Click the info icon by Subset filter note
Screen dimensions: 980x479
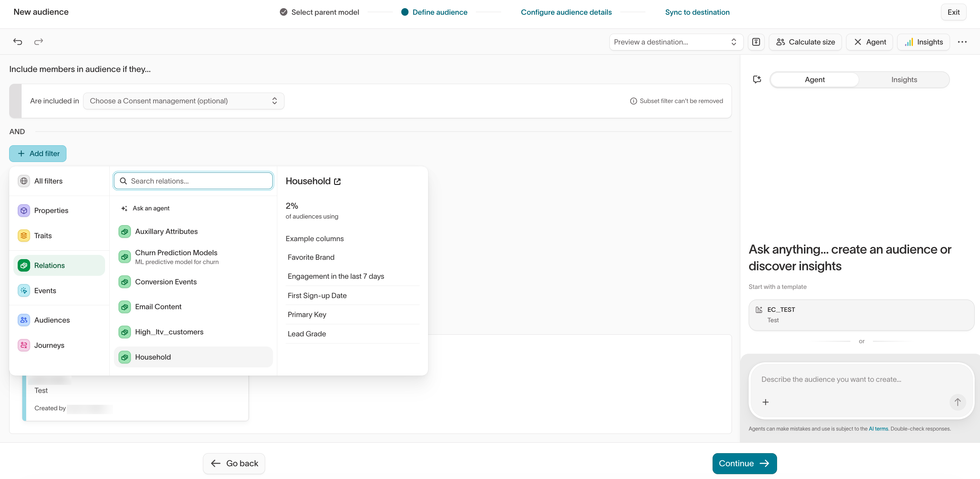point(633,101)
